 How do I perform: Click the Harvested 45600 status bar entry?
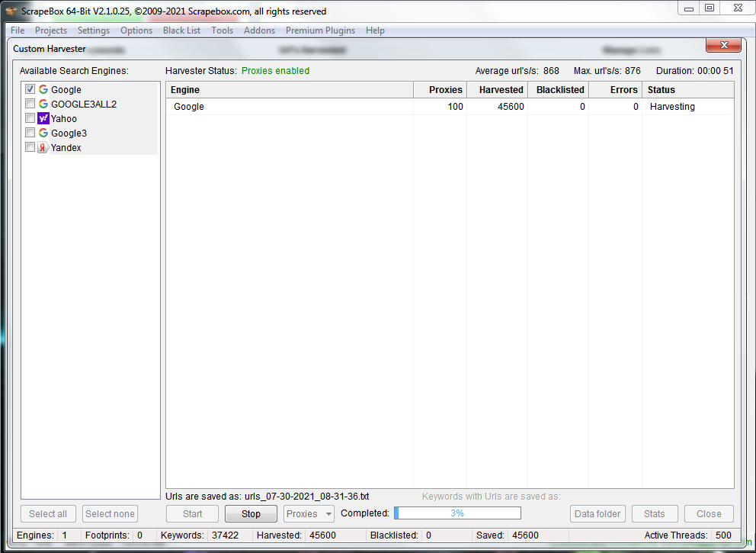point(296,535)
